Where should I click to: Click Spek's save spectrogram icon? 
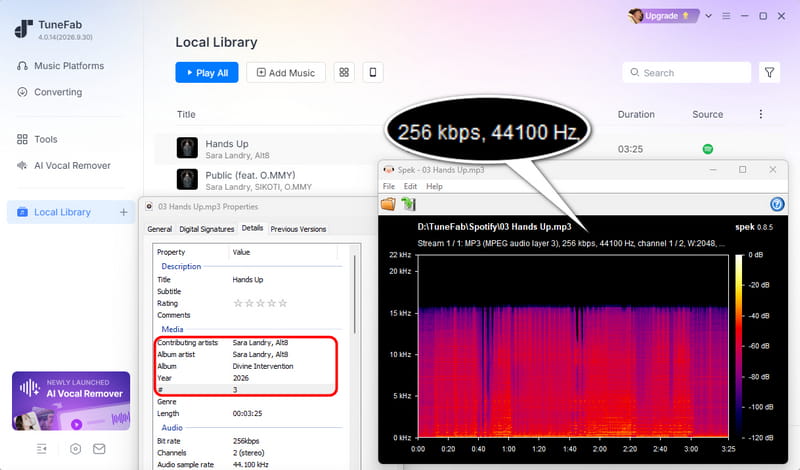pos(408,204)
